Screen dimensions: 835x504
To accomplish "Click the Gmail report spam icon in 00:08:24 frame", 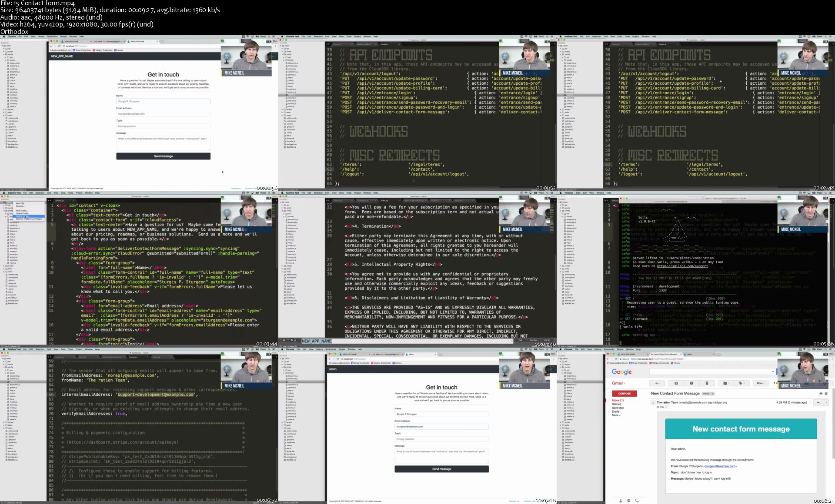I will click(x=691, y=383).
